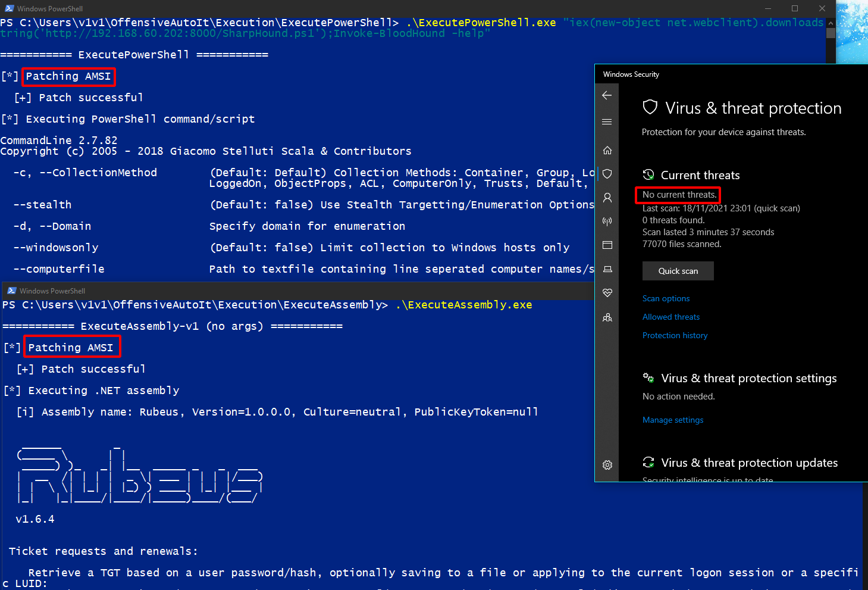Click 'Protection for your device against threats.' text
Screen dimensions: 868x590
[724, 132]
